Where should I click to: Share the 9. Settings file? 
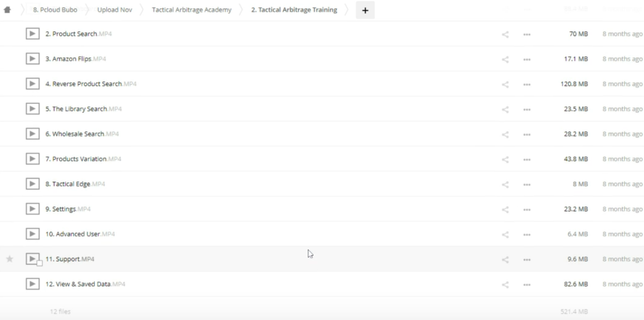(505, 209)
